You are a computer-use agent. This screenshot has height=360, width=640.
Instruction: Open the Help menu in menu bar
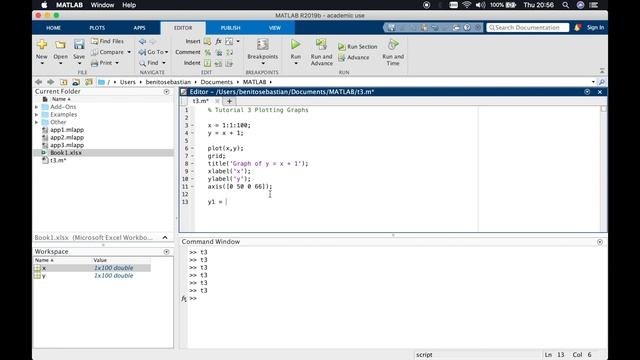point(129,5)
